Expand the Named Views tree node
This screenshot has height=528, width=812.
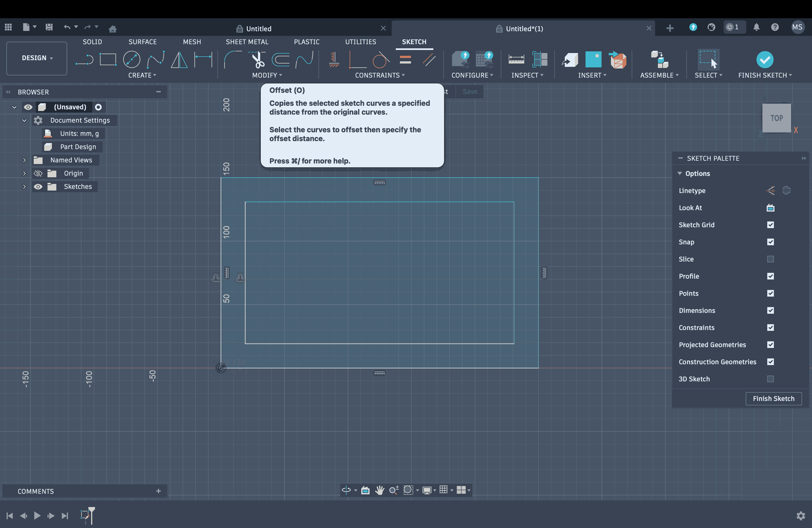tap(24, 160)
